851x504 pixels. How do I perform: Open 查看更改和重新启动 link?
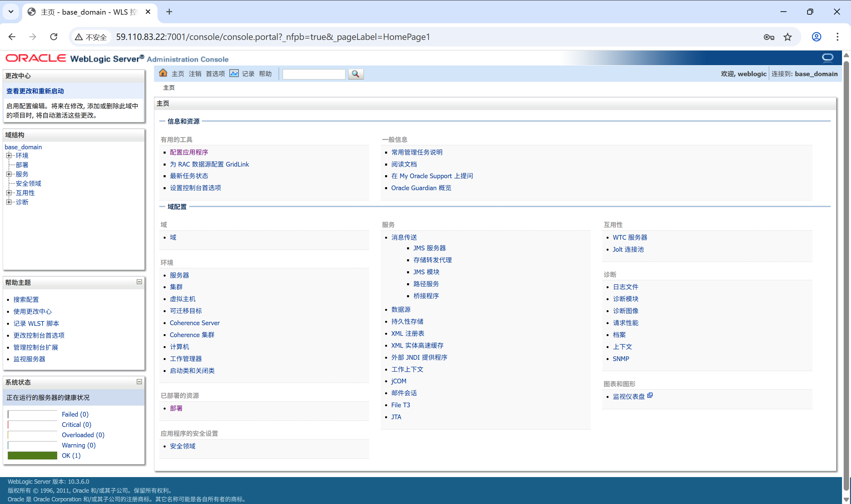pos(35,91)
